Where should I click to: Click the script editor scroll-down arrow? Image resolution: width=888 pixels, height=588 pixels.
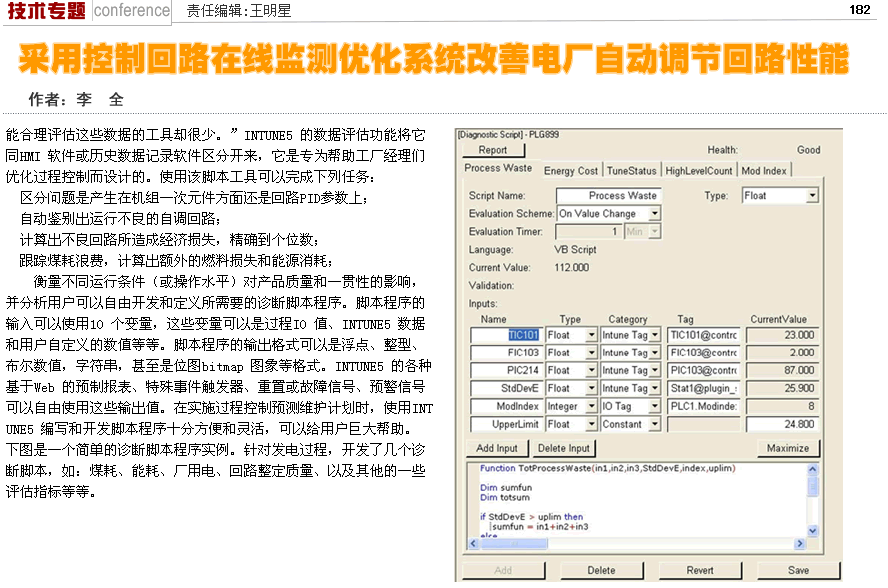812,530
